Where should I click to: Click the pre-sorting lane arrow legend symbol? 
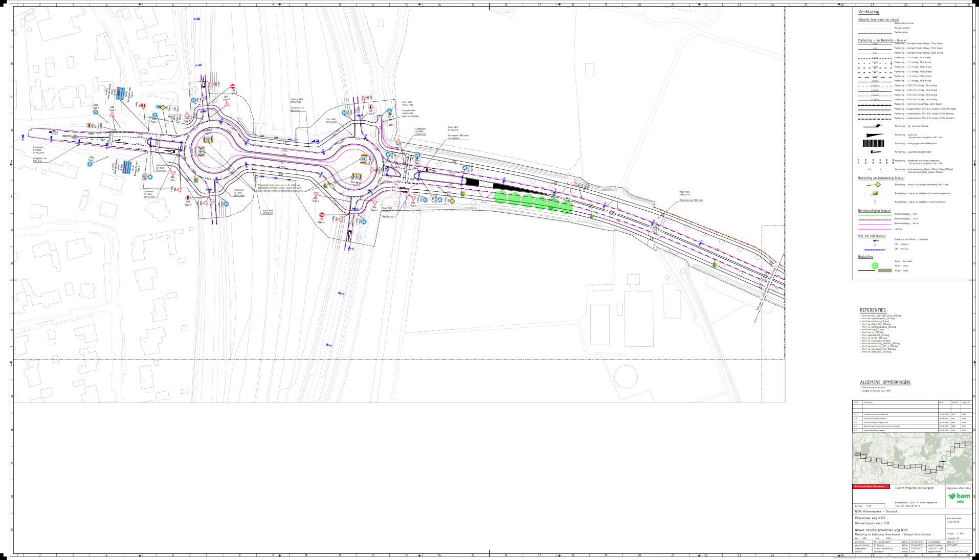pos(873,126)
